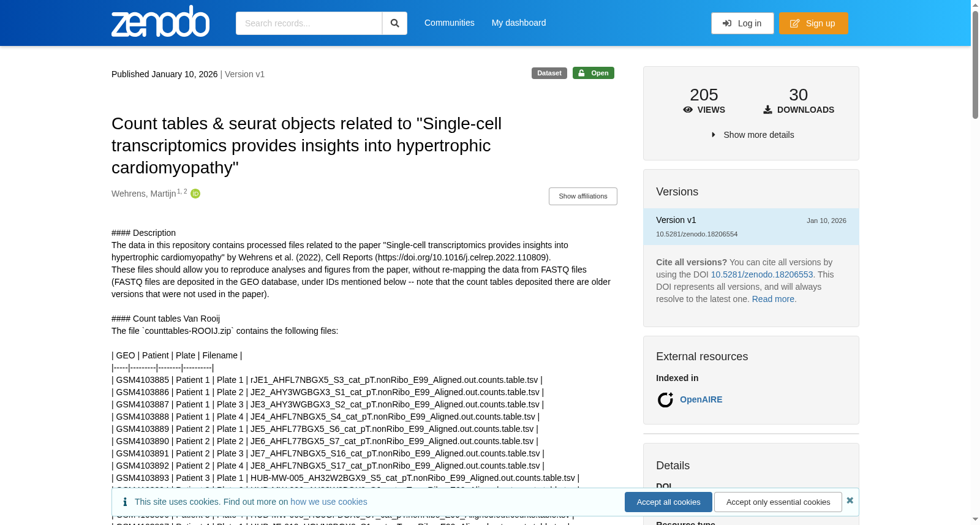
Task: Click the OpenAIRE logo icon
Action: (665, 399)
